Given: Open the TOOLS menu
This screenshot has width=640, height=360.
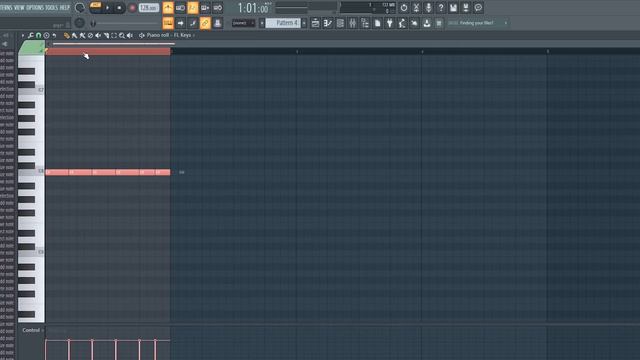Looking at the screenshot, I should pyautogui.click(x=52, y=7).
